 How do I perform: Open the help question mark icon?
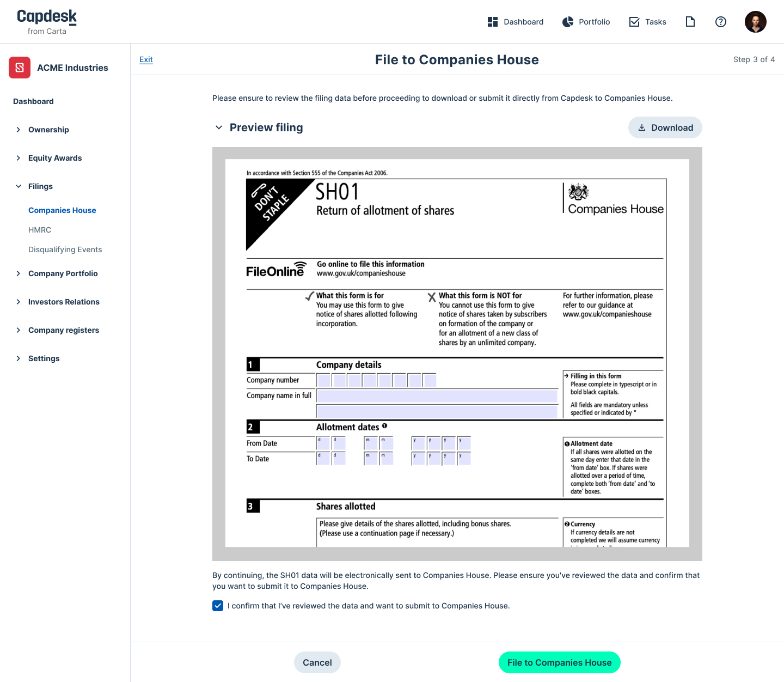720,22
